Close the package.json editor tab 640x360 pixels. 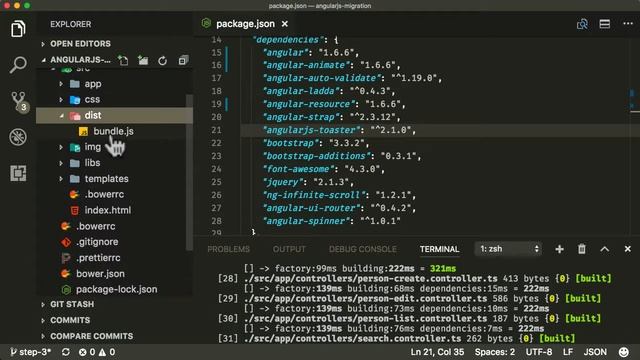pyautogui.click(x=284, y=24)
